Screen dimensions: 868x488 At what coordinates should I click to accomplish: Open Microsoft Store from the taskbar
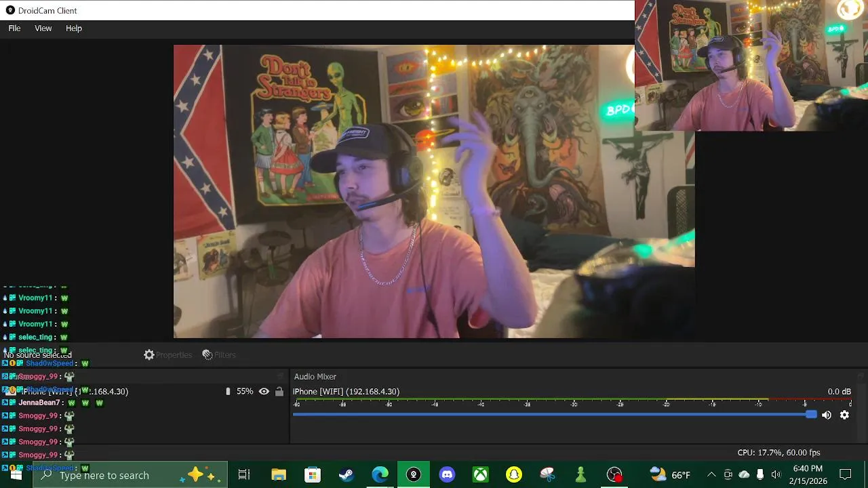312,475
